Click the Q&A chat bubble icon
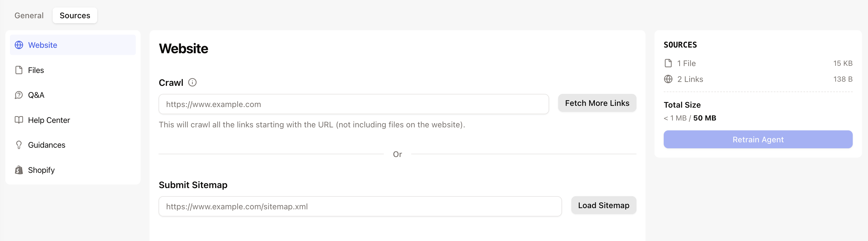The height and width of the screenshot is (241, 868). [19, 95]
